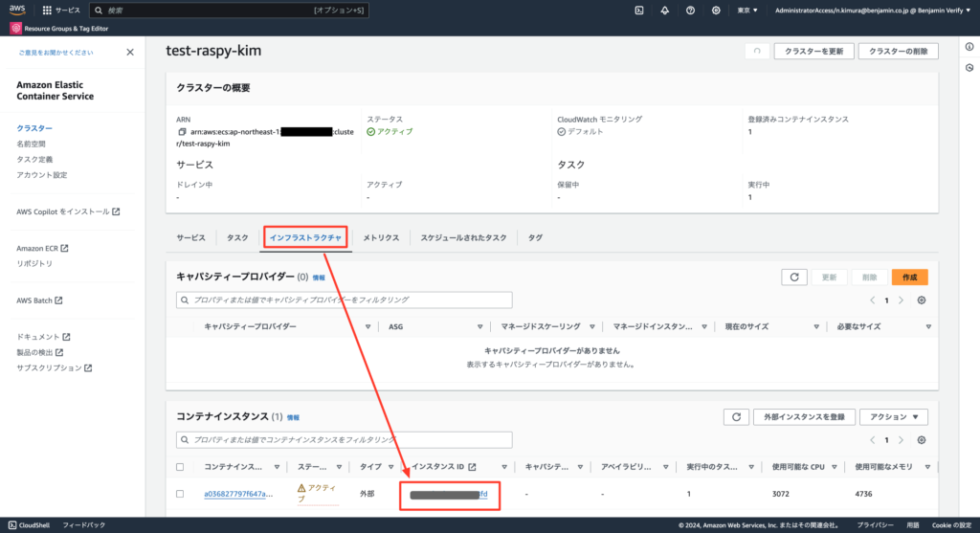Copy the cluster ARN
This screenshot has height=533, width=980.
182,132
